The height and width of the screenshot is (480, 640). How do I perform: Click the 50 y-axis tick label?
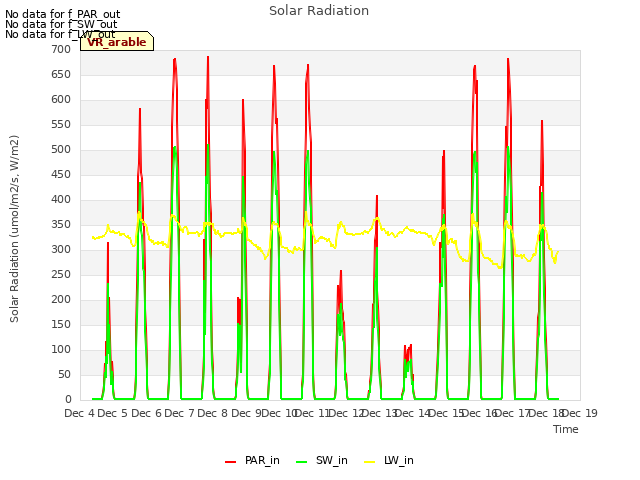[x=64, y=375]
